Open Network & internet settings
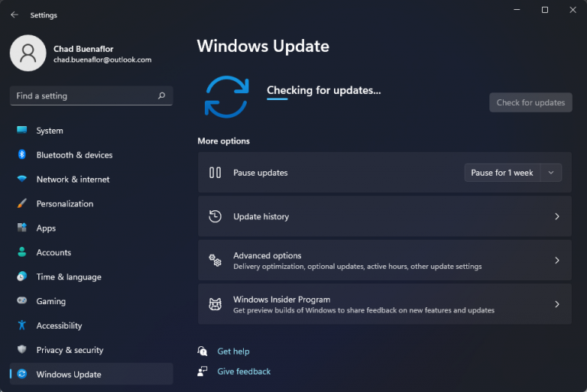587x392 pixels. point(92,180)
